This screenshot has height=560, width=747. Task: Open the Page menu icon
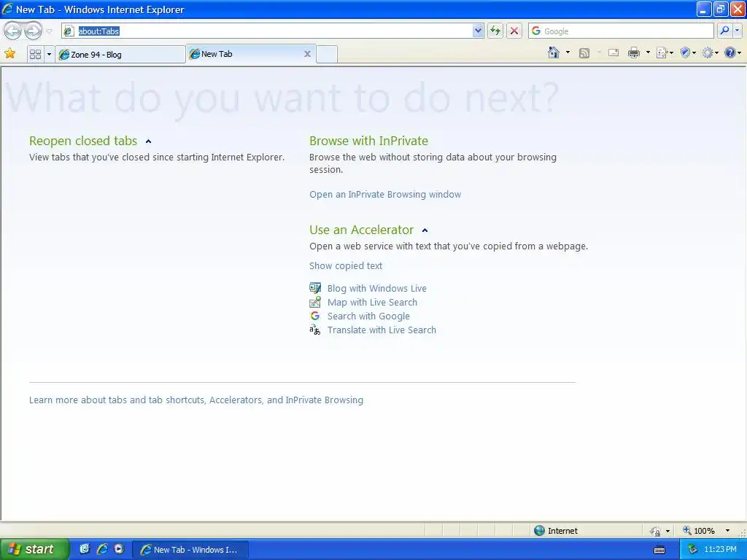tap(664, 52)
